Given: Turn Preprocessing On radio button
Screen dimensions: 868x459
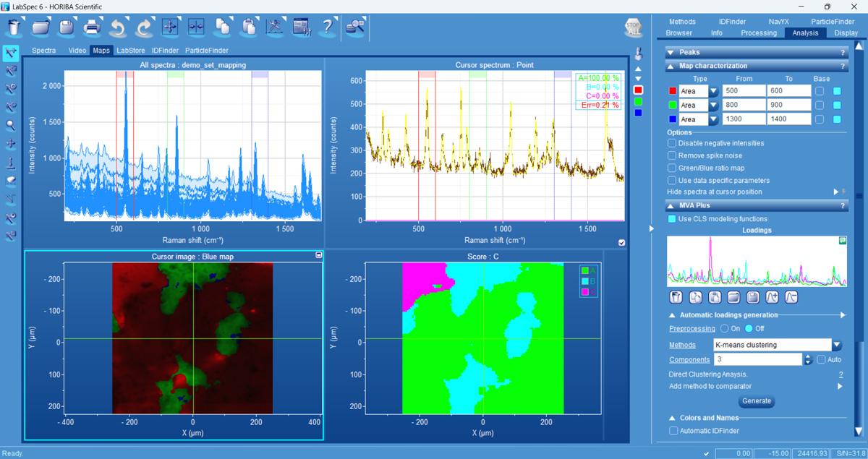Looking at the screenshot, I should point(725,329).
